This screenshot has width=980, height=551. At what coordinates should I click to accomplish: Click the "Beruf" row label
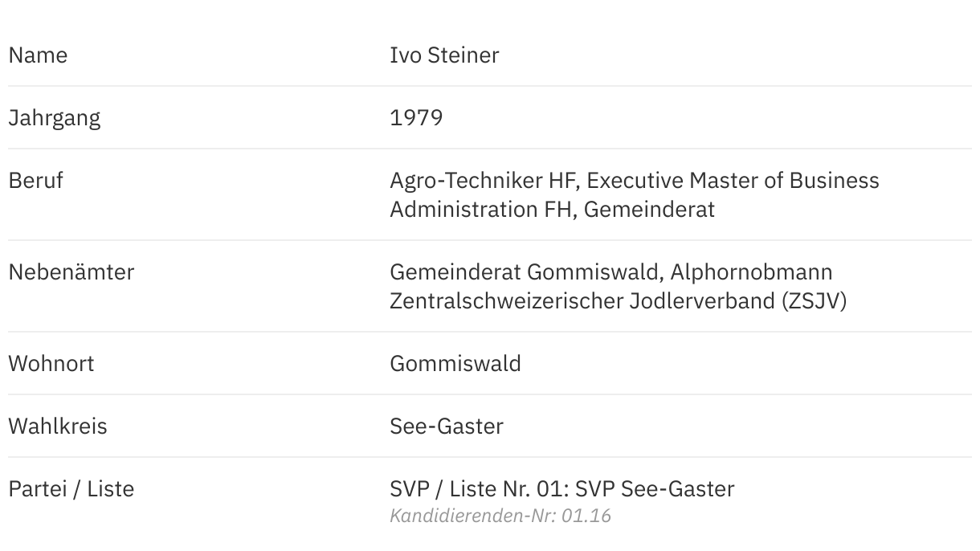35,181
